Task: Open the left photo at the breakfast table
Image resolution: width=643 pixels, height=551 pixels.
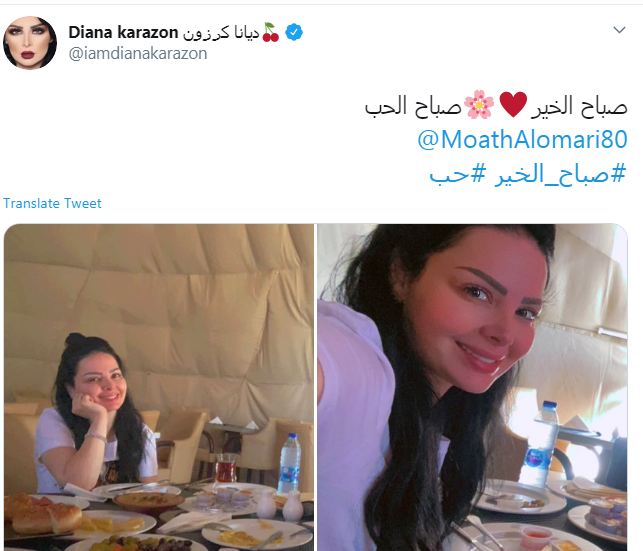Action: pos(159,387)
